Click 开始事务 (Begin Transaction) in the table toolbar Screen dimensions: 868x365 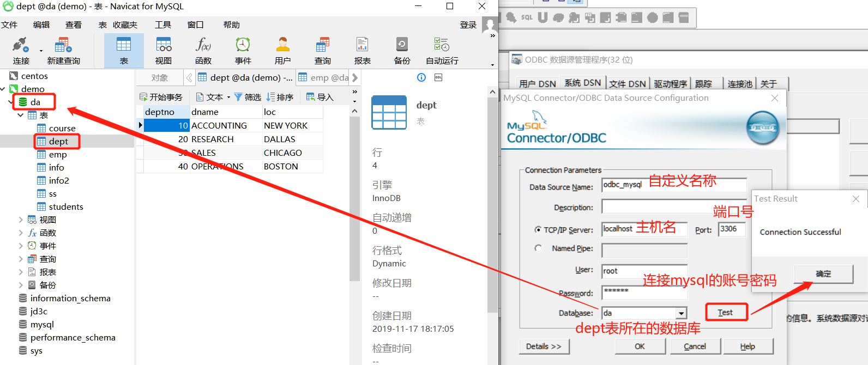[161, 97]
